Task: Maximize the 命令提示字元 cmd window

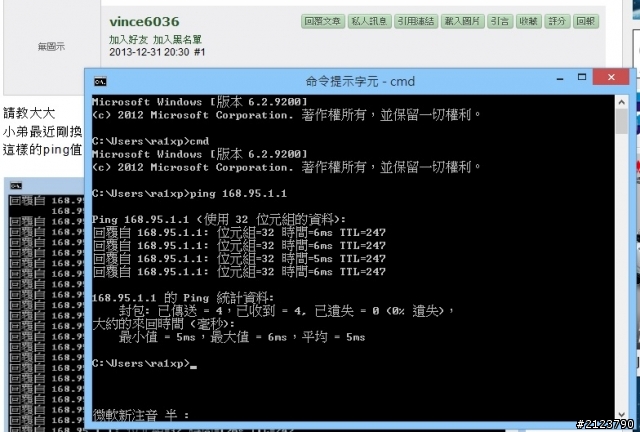Action: click(582, 77)
